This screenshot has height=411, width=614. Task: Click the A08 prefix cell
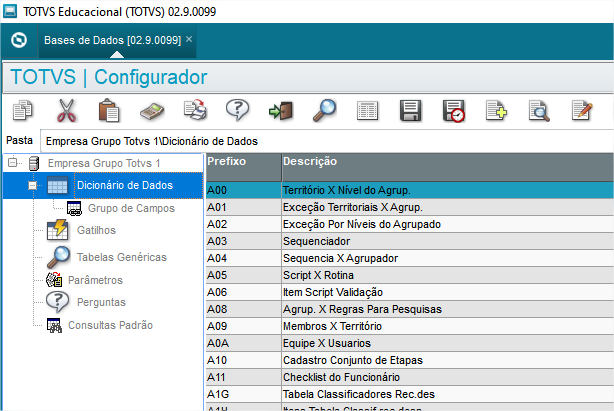tap(243, 309)
